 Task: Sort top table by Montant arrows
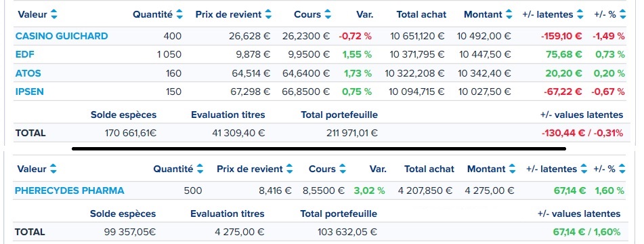(509, 15)
